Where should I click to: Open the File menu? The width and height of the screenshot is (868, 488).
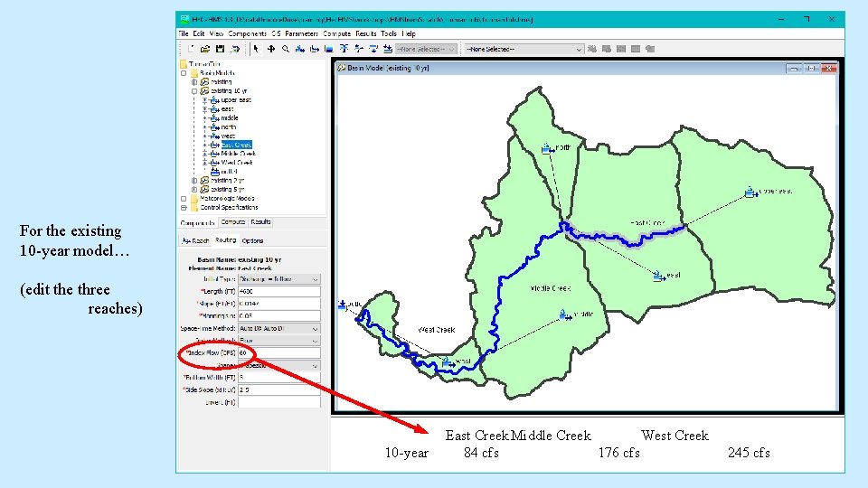tap(184, 33)
